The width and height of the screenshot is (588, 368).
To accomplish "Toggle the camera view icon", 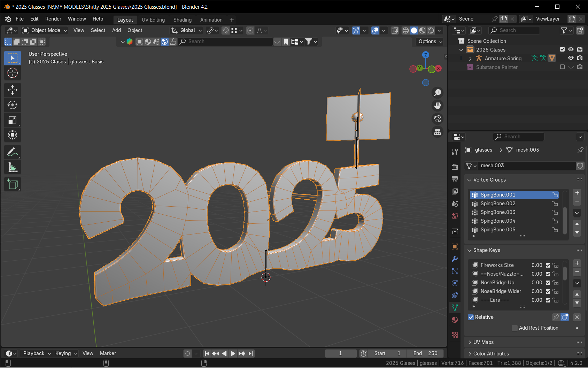I will pyautogui.click(x=438, y=119).
